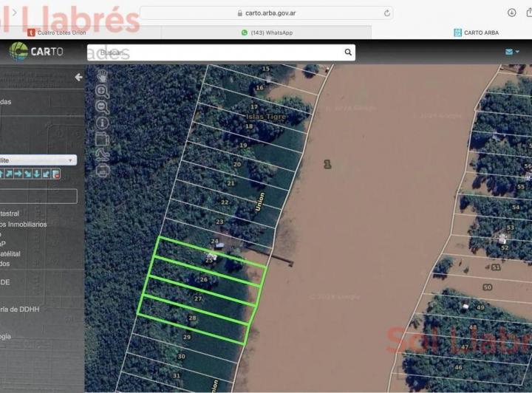The width and height of the screenshot is (532, 393).
Task: Click parcel number 54 across the river
Action: 516,207
